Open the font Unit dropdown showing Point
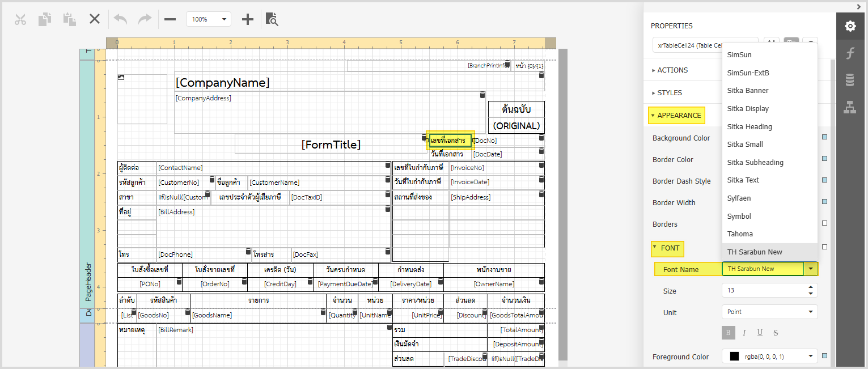Viewport: 868px width, 369px height. 769,312
